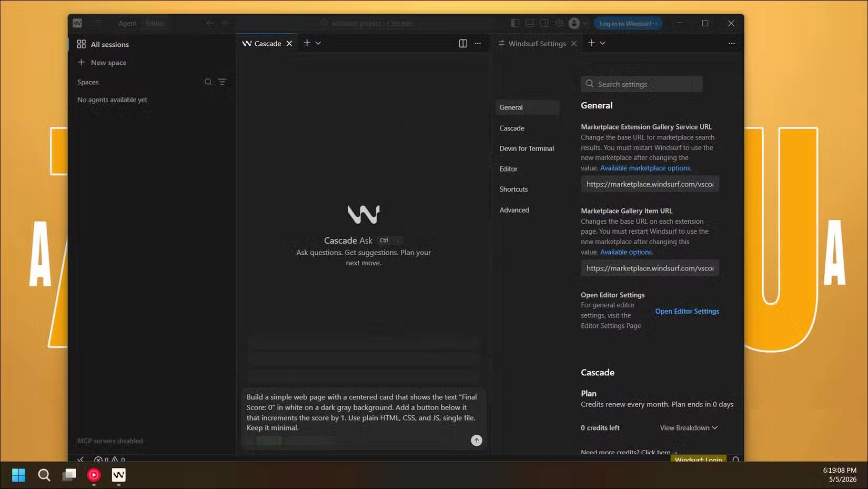Click the forward navigation arrow
The width and height of the screenshot is (868, 489).
[225, 23]
